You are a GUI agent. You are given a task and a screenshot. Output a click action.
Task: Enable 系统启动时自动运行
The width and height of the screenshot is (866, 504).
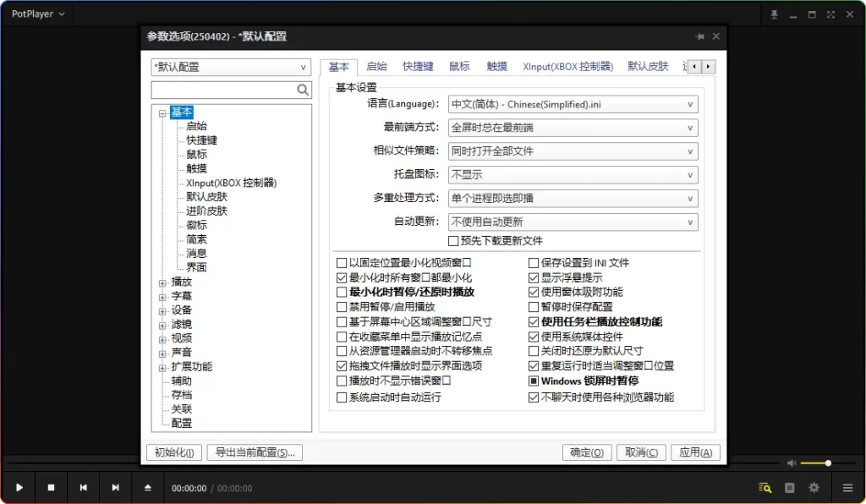(342, 397)
